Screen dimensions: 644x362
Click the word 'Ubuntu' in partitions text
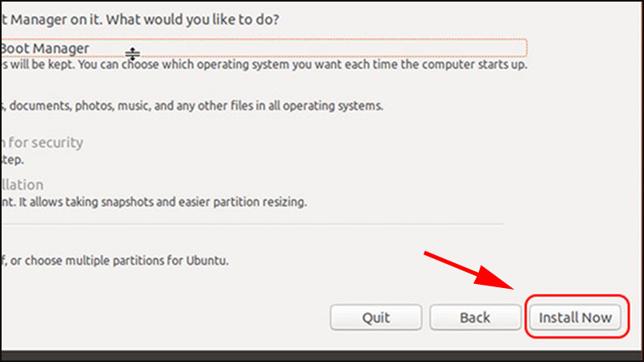point(208,261)
